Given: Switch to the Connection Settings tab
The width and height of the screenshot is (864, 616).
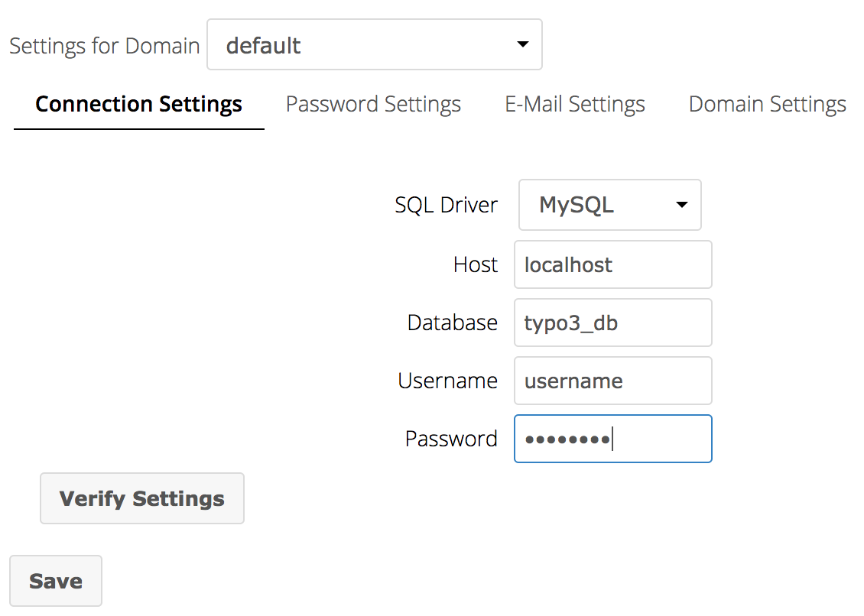Looking at the screenshot, I should (x=138, y=105).
